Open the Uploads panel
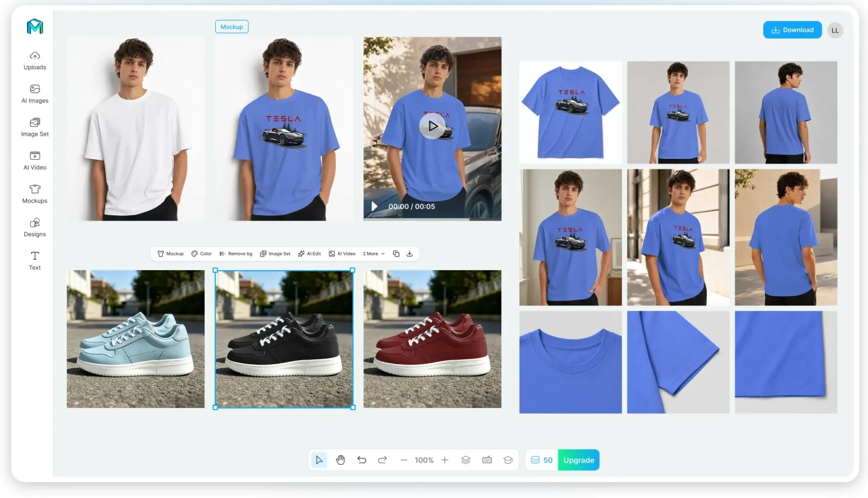 pyautogui.click(x=35, y=61)
